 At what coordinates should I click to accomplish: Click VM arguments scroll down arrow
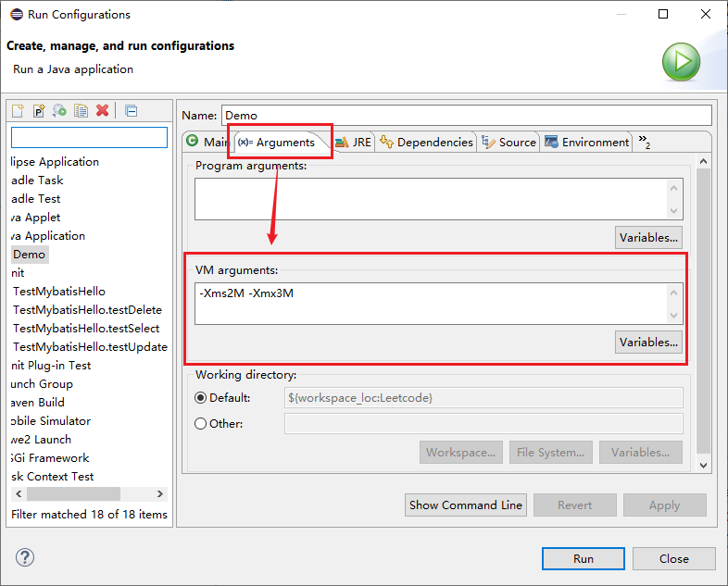(x=674, y=316)
